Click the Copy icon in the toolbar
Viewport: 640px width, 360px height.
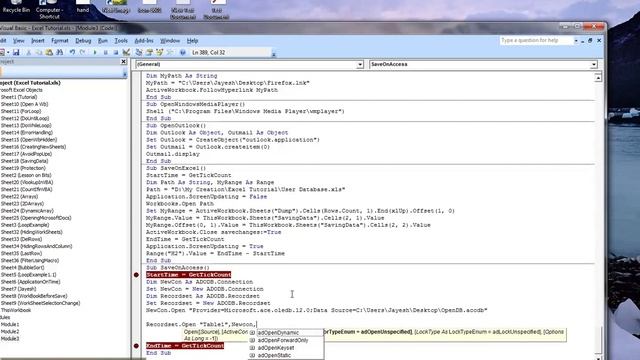[x=39, y=52]
